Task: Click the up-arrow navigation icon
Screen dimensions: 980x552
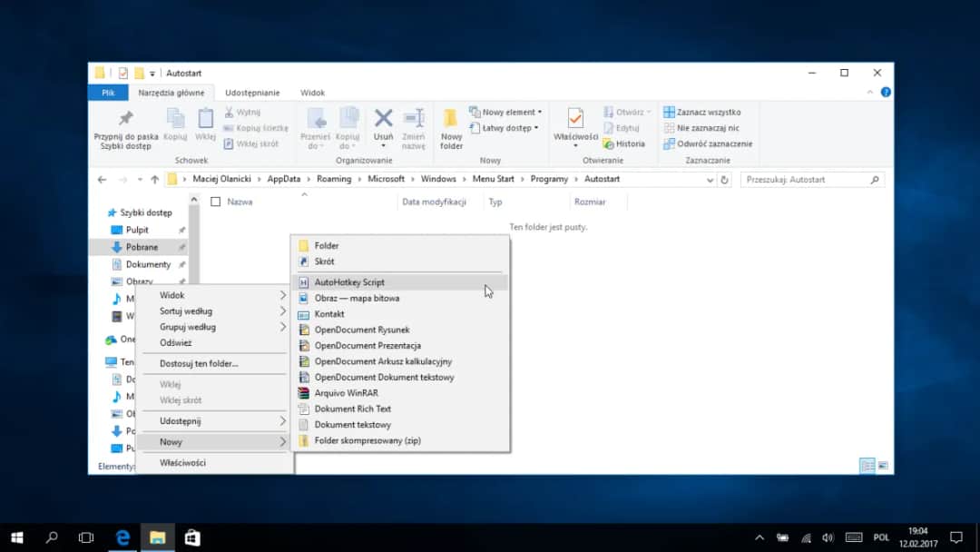Action: pos(154,179)
